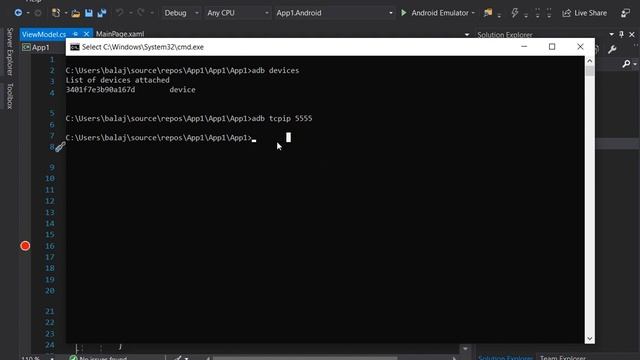Open the dropdown beside the Navigate Backward arrow
Screen dimensions: 640x360
(28, 13)
